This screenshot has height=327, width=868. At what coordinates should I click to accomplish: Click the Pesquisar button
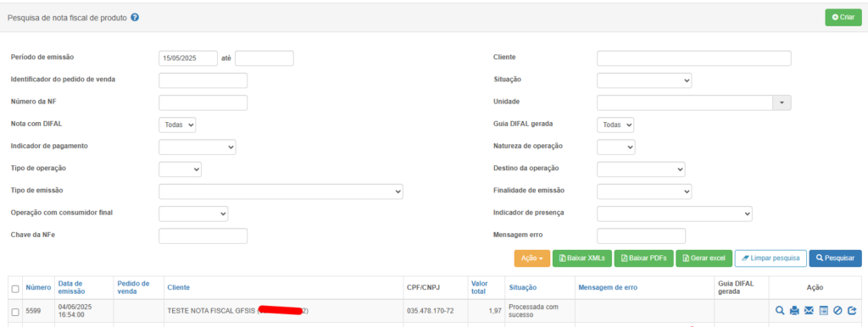tap(835, 258)
